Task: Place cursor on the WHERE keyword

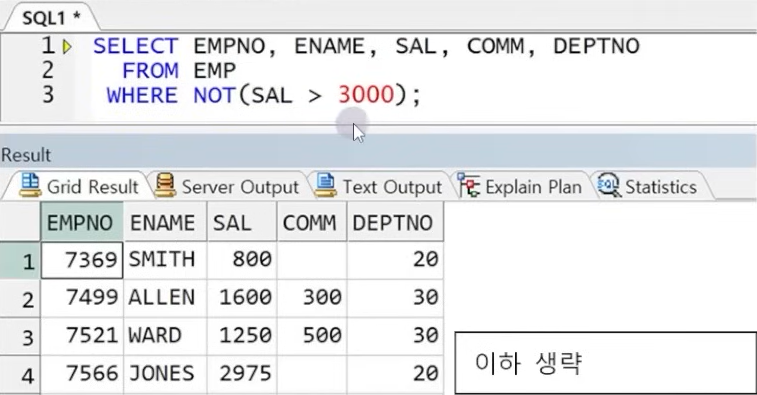Action: pos(142,95)
